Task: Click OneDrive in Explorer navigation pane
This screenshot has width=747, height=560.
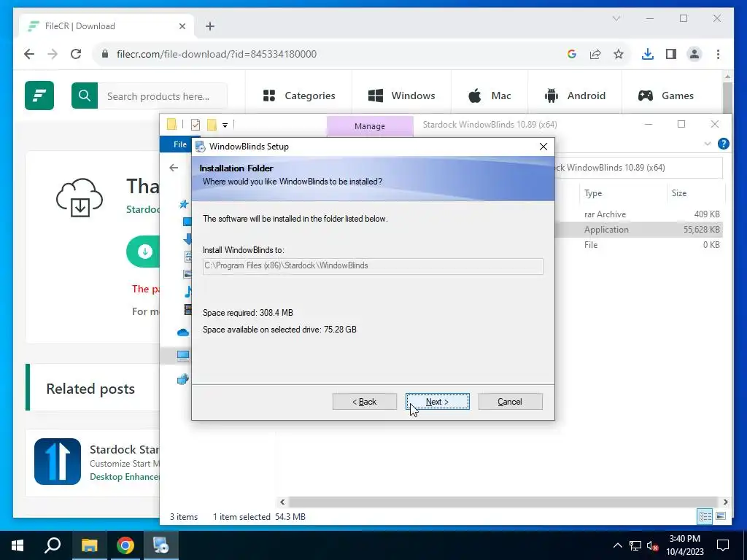Action: pos(183,332)
